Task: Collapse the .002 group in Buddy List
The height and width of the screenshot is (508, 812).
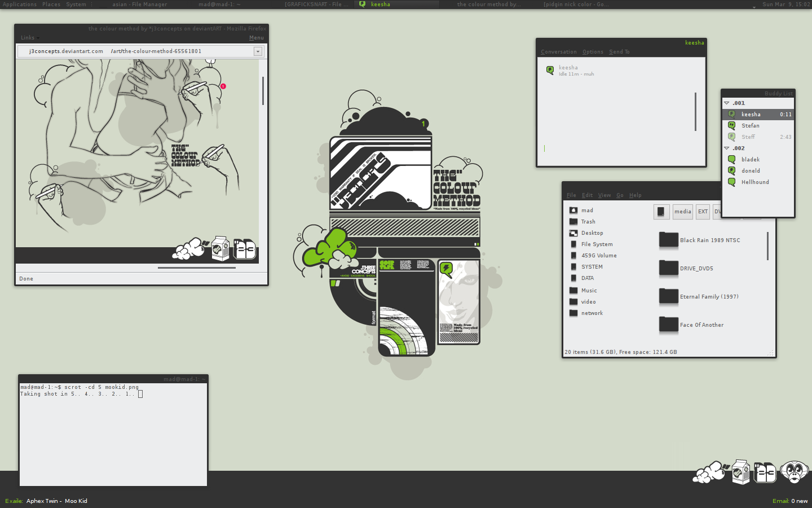Action: pos(727,148)
